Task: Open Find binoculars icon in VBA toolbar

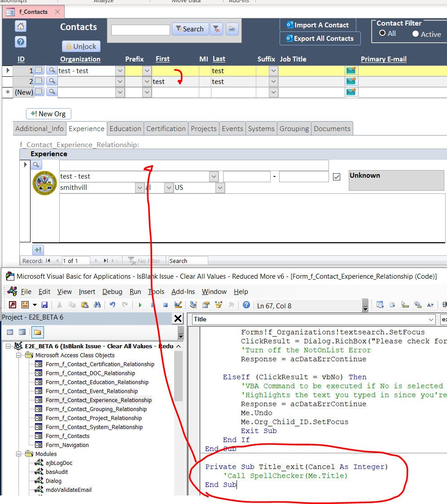Action: pyautogui.click(x=97, y=305)
